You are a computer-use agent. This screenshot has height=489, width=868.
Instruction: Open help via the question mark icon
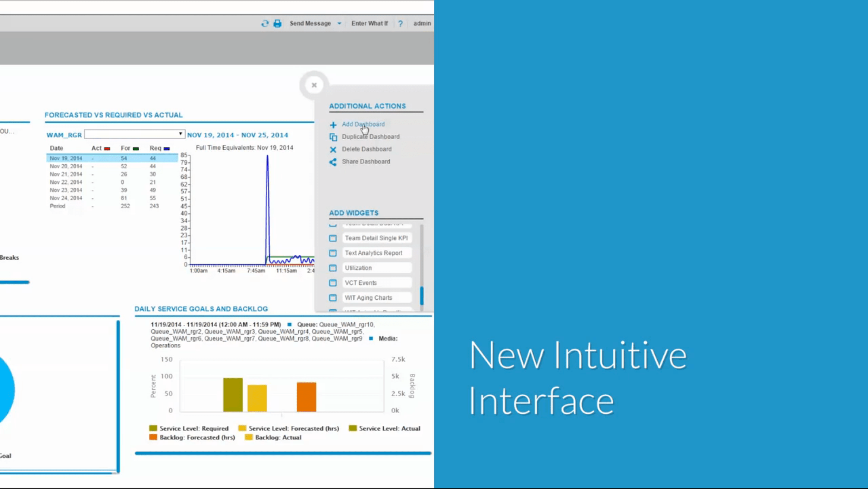pos(400,23)
